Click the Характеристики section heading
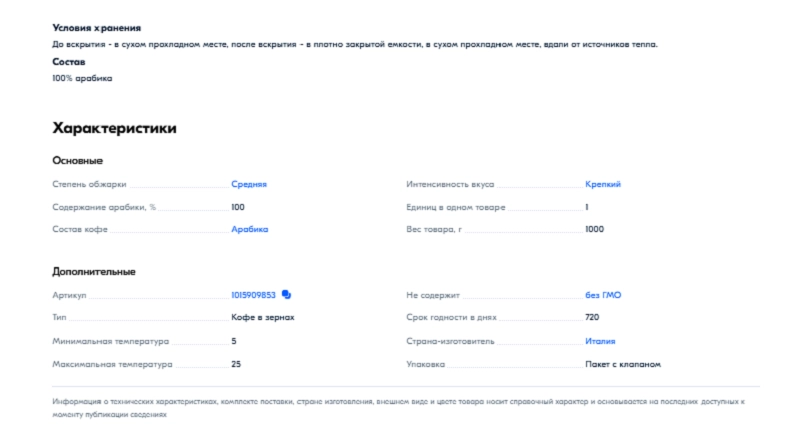 coord(114,129)
